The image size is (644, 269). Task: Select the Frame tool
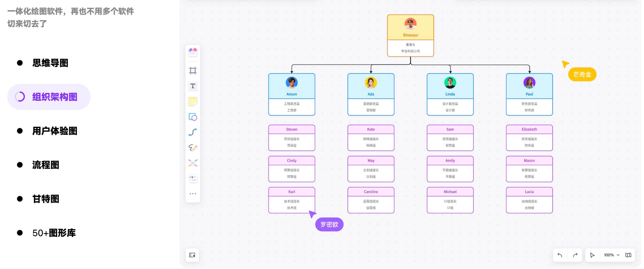click(x=193, y=71)
